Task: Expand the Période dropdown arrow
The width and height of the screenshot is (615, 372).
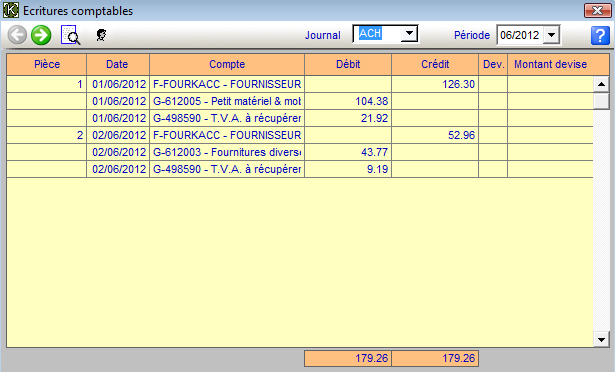Action: point(551,35)
